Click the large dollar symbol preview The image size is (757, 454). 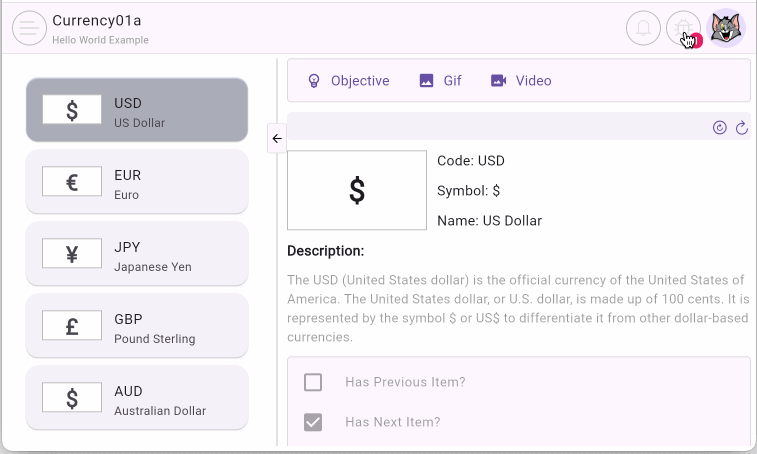[x=356, y=190]
